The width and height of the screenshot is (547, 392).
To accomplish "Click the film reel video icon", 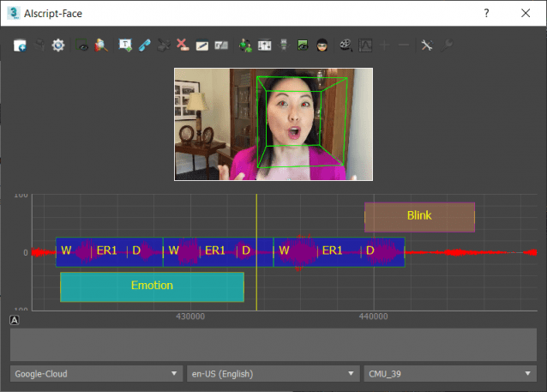I will click(346, 45).
